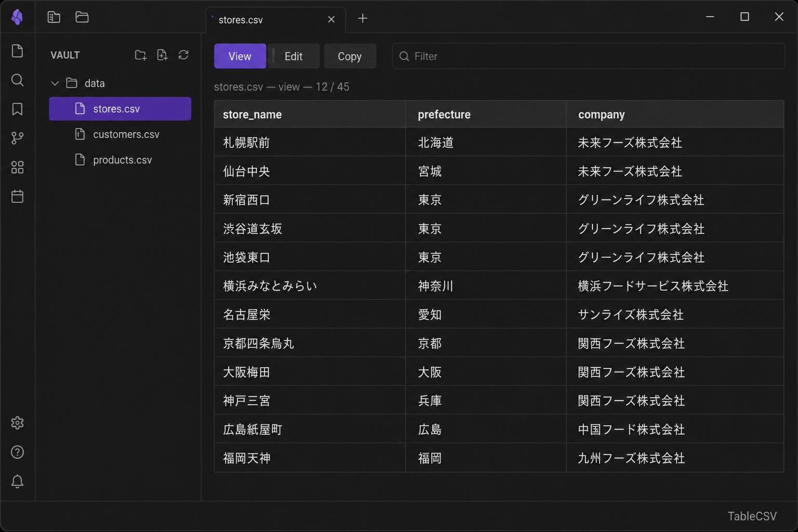798x532 pixels.
Task: Click the company column header
Action: (x=675, y=114)
